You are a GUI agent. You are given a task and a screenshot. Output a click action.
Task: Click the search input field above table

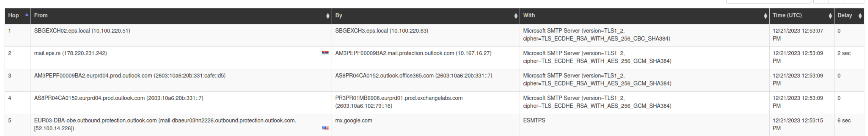pyautogui.click(x=768, y=1)
